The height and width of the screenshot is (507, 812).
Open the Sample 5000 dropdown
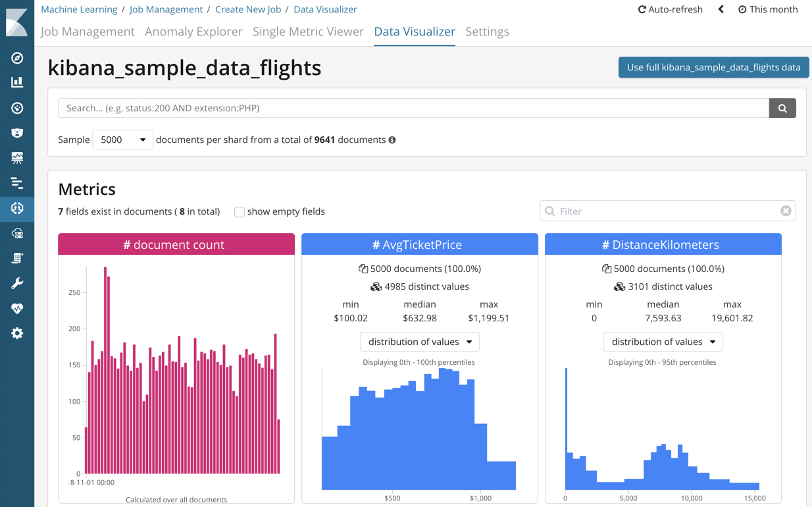click(122, 140)
